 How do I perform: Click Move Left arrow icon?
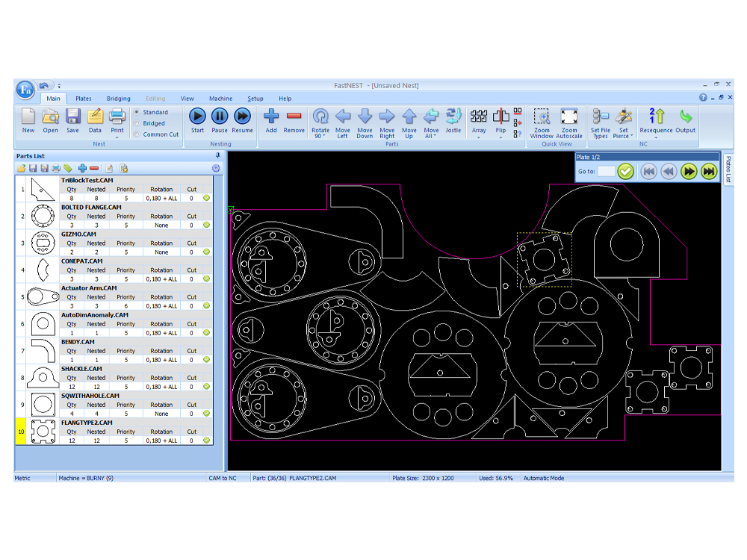click(x=342, y=116)
